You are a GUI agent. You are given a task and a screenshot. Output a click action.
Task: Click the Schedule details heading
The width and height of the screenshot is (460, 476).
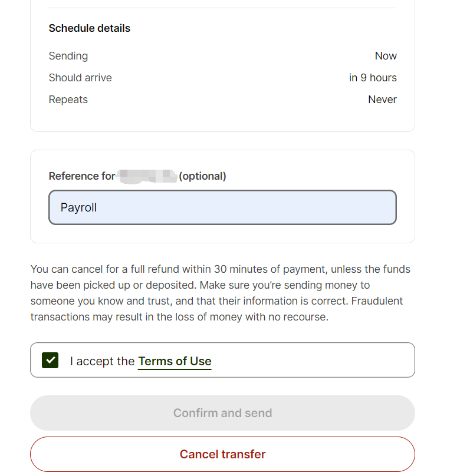coord(90,28)
